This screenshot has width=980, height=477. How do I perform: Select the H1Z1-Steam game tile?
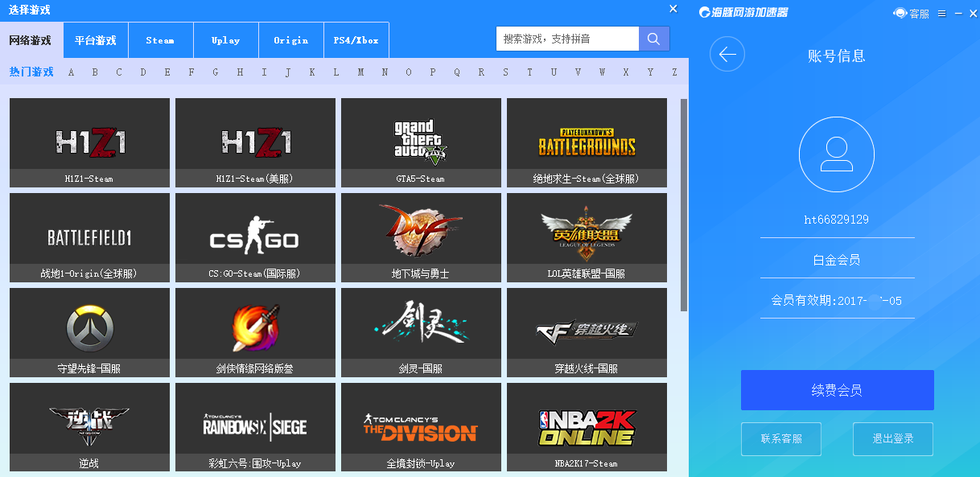tap(89, 142)
